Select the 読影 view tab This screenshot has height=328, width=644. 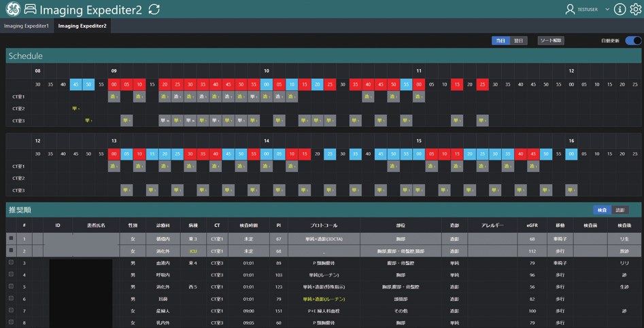(x=620, y=210)
